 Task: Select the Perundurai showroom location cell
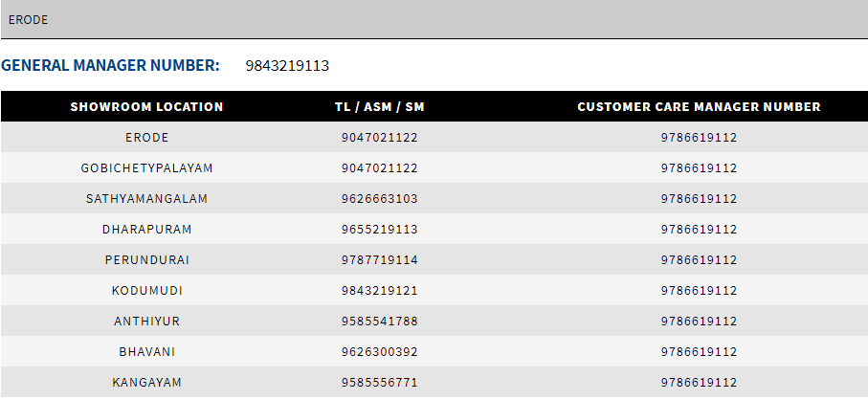146,260
